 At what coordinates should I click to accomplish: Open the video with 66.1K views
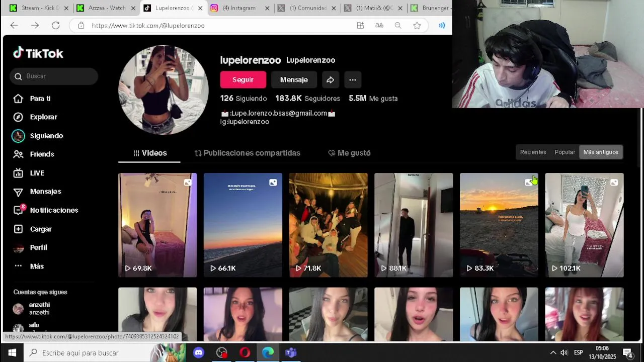(x=243, y=225)
